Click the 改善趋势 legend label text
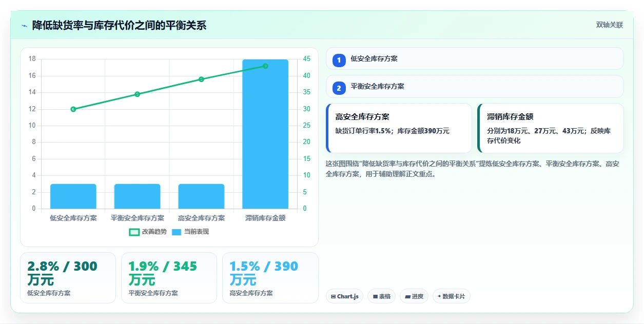The height and width of the screenshot is (324, 644). 154,232
